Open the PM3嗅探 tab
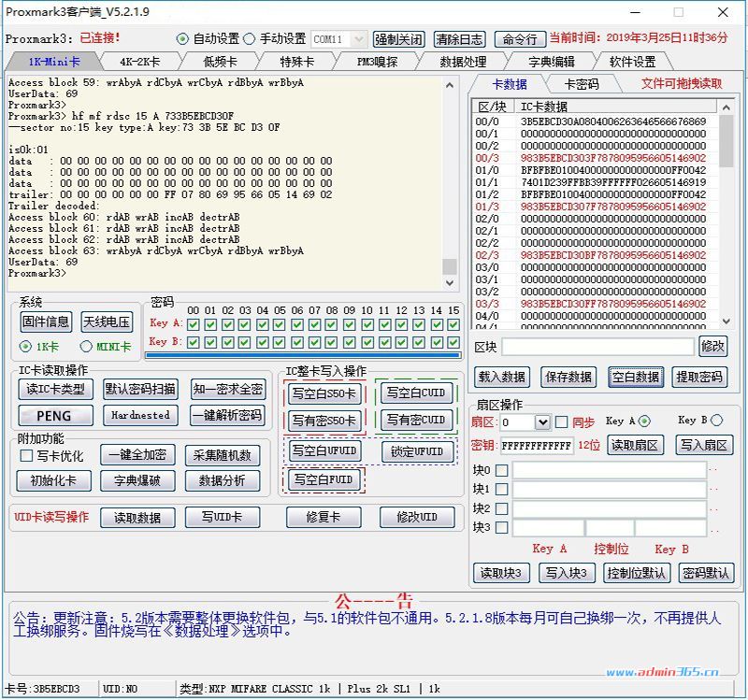 coord(377,62)
